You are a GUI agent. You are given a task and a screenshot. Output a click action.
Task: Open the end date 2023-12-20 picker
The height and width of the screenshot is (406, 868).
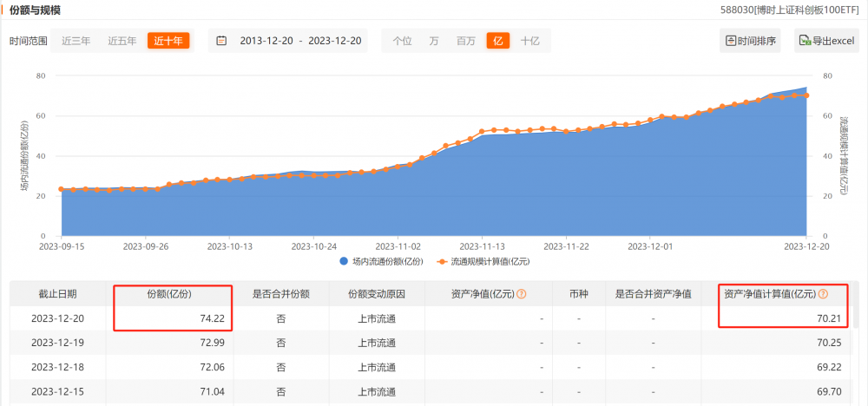pyautogui.click(x=334, y=41)
